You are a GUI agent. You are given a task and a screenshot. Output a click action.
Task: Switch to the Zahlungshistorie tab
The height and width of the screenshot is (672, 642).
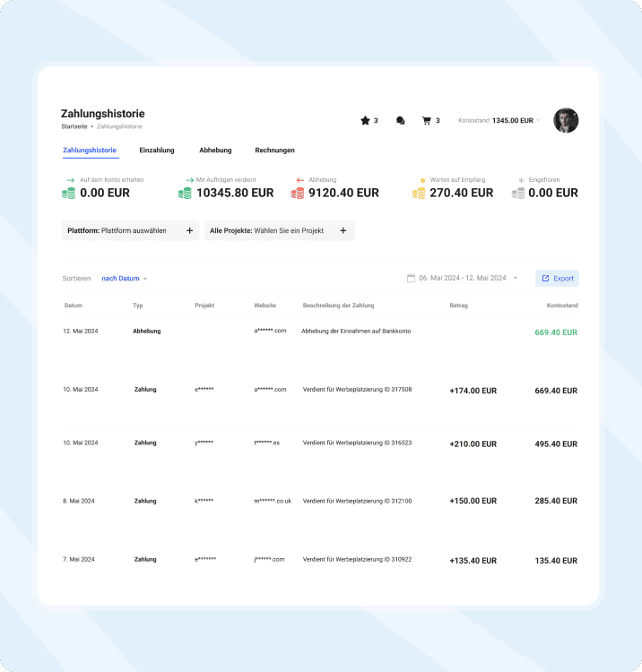click(x=90, y=151)
